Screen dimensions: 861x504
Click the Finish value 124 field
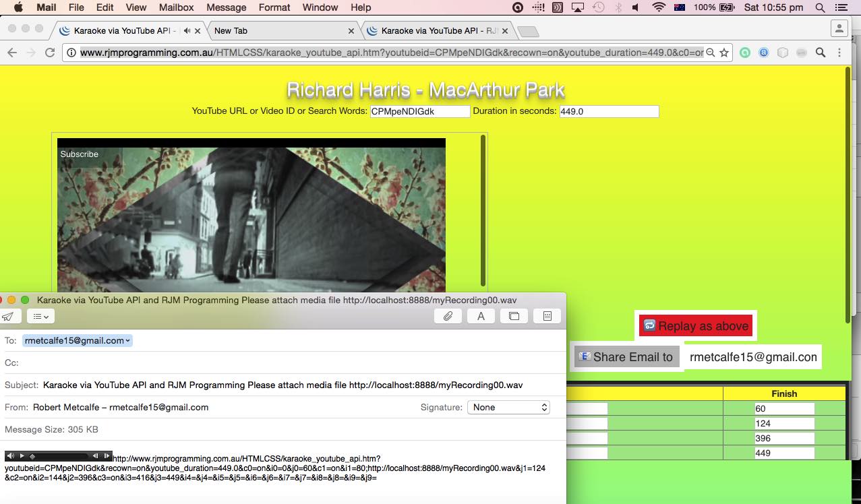coord(784,423)
